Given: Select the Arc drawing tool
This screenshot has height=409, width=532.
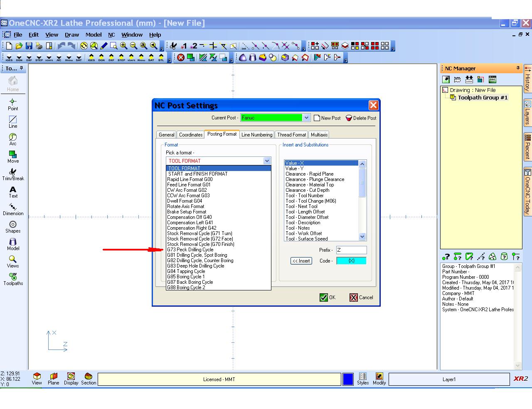Looking at the screenshot, I should point(13,139).
